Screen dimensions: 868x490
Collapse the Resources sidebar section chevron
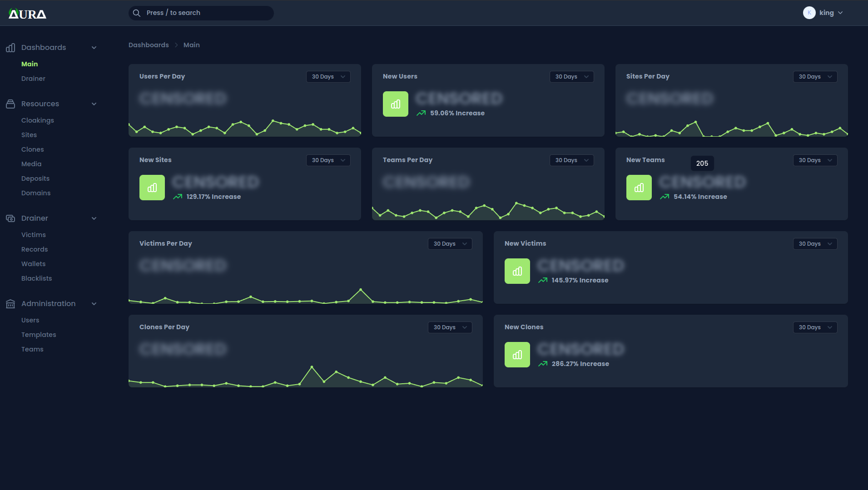[94, 104]
